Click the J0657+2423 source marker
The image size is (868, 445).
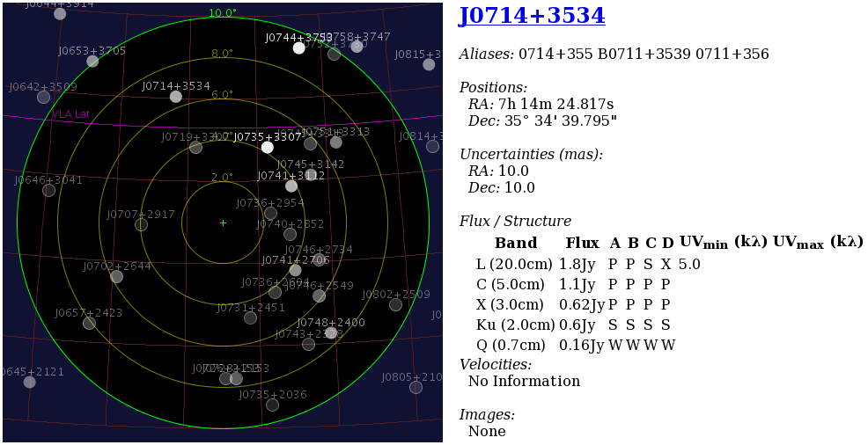(x=89, y=324)
